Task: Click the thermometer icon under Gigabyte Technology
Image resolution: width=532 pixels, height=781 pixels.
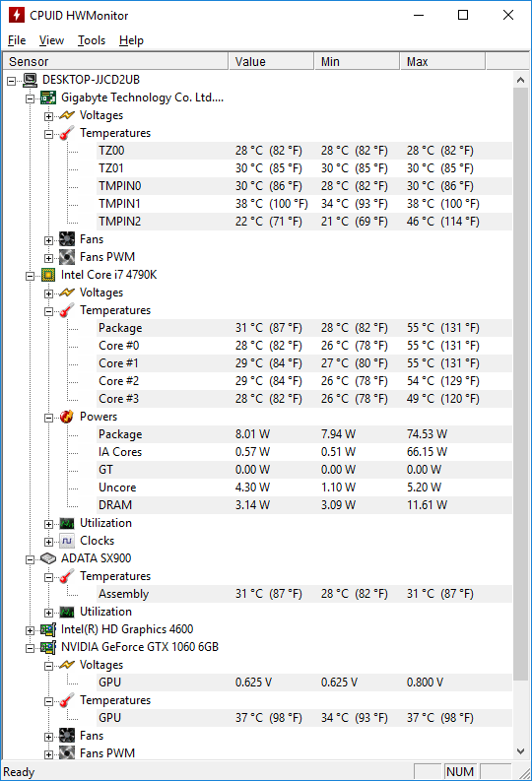Action: tap(67, 133)
